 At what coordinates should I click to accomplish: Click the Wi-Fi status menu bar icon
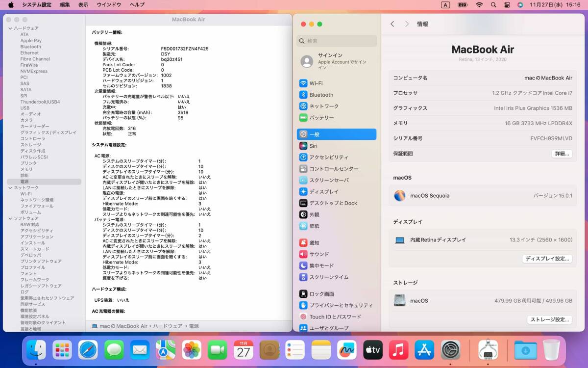(479, 4)
